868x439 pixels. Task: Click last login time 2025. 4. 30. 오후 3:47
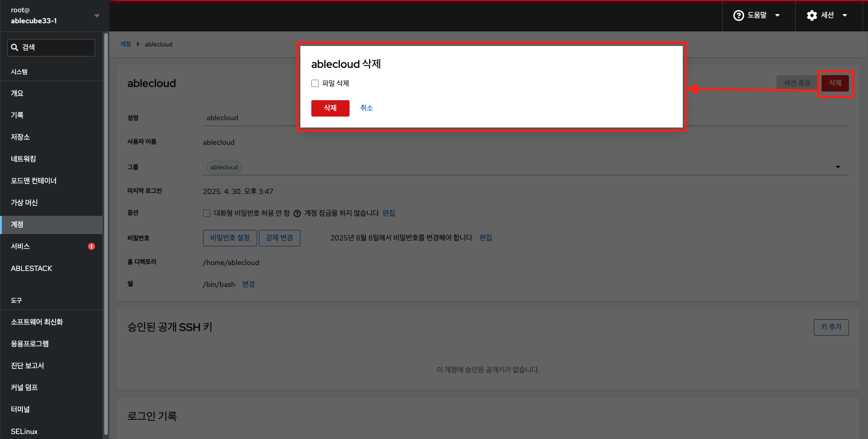click(238, 191)
